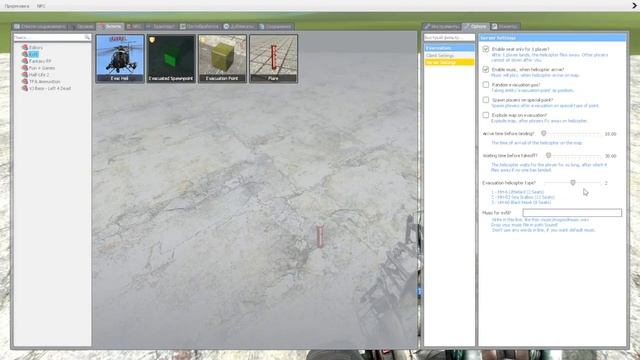Click the arrow at the top-right corner
Image resolution: width=640 pixels, height=360 pixels.
[x=635, y=6]
